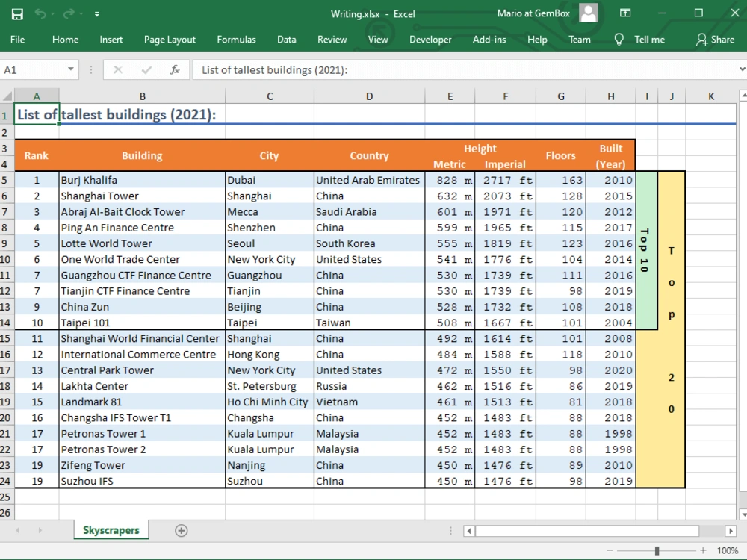The width and height of the screenshot is (747, 560).
Task: Open the Formulas tab
Action: tap(236, 40)
